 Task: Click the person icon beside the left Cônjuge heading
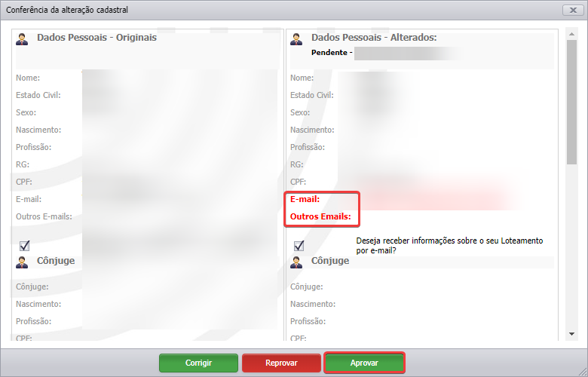(22, 262)
